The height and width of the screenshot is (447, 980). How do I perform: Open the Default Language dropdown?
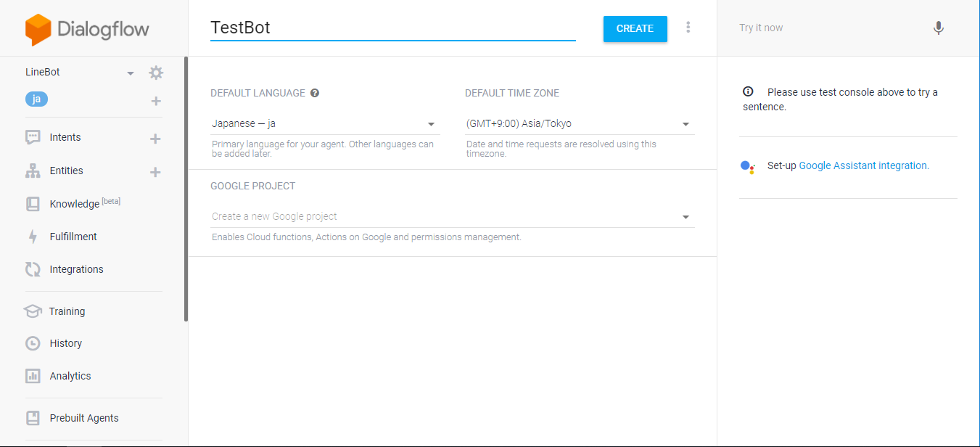[431, 123]
